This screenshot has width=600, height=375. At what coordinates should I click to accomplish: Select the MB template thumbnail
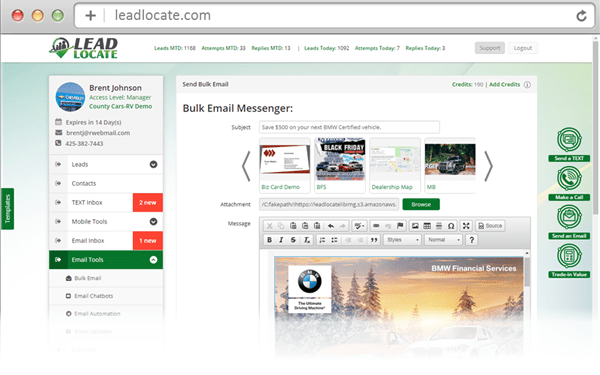(450, 165)
